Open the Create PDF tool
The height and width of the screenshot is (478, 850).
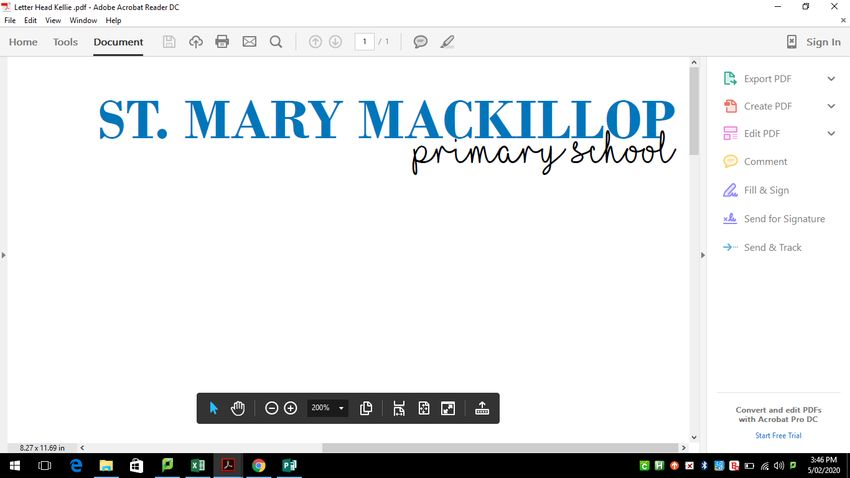(768, 106)
